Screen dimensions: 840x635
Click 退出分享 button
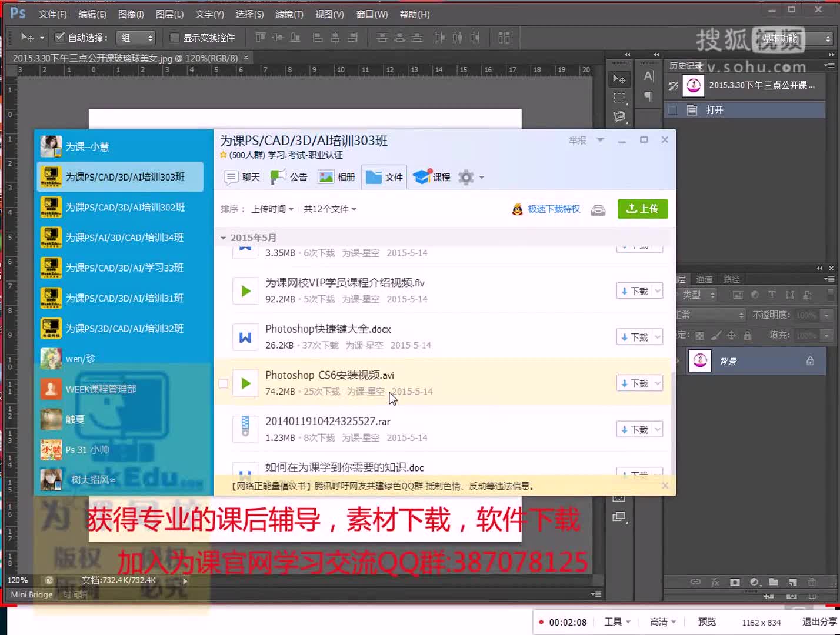click(819, 622)
